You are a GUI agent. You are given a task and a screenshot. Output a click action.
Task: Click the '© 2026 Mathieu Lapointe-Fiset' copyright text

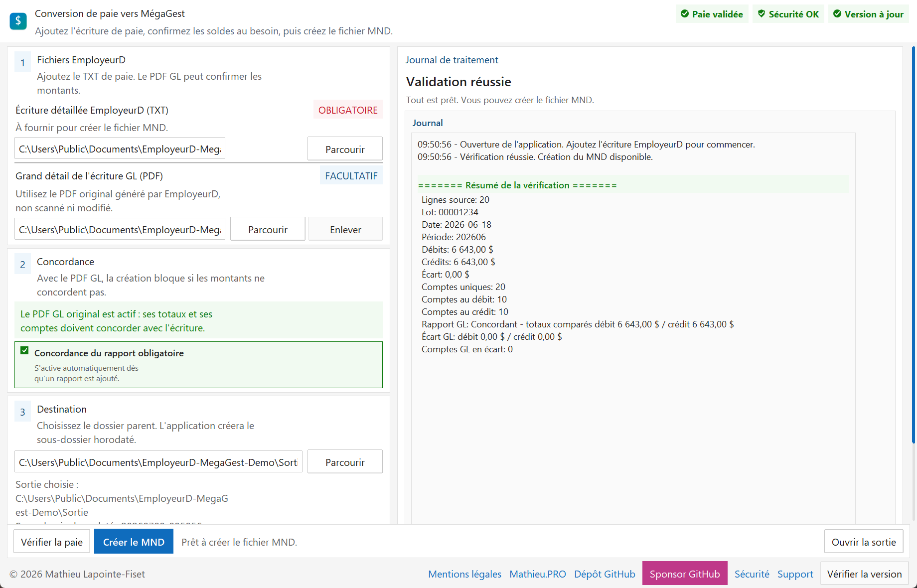point(77,574)
